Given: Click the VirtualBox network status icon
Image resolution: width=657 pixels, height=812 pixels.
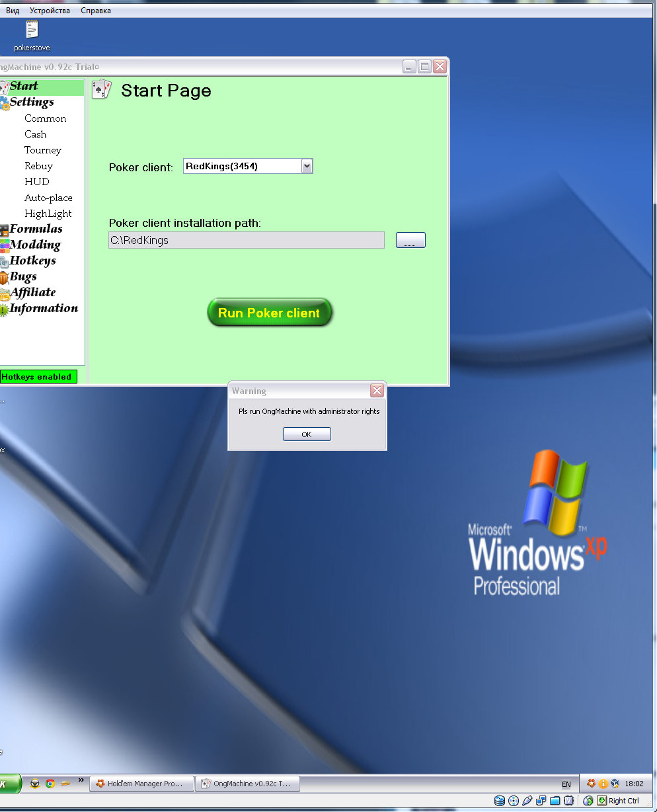Looking at the screenshot, I should (x=541, y=801).
